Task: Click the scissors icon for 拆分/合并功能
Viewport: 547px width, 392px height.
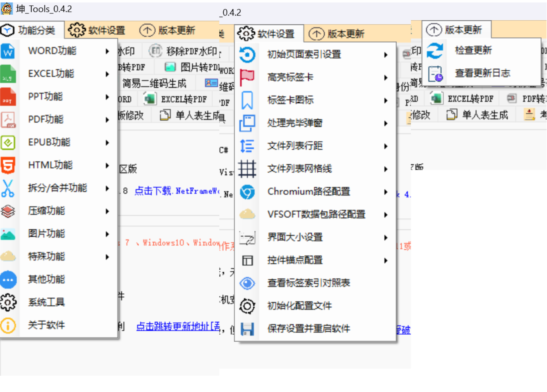Action: tap(8, 188)
